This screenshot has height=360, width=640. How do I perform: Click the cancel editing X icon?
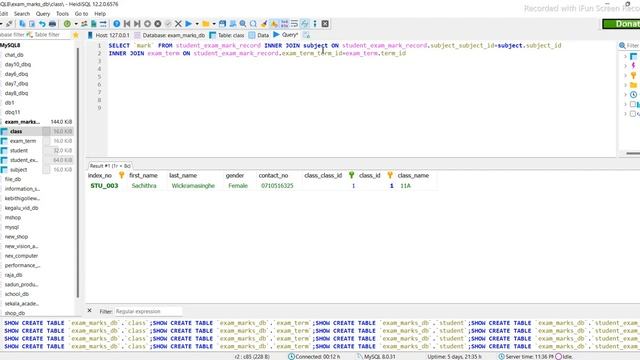tap(178, 24)
